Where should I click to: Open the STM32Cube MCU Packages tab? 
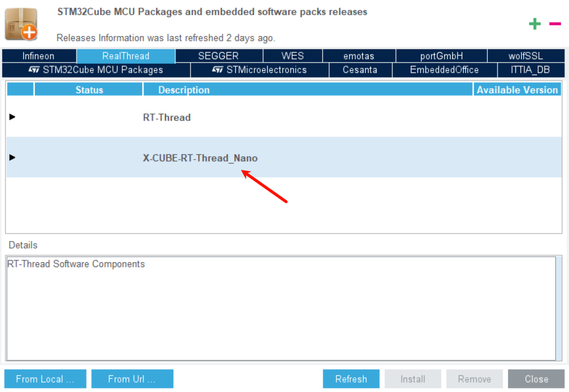point(96,70)
